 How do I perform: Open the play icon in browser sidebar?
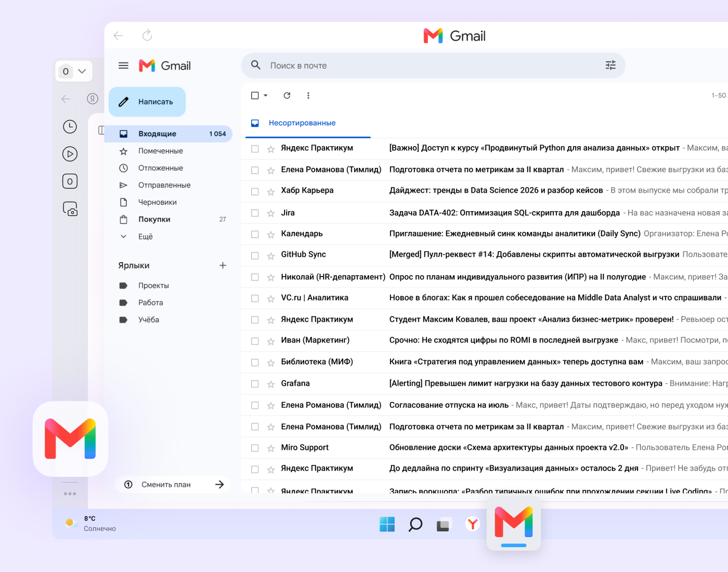(x=70, y=154)
